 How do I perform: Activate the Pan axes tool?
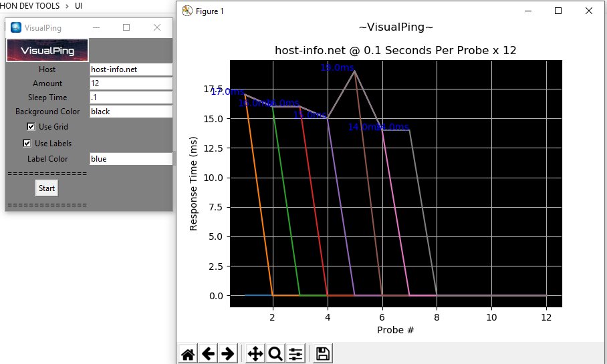[x=255, y=353]
